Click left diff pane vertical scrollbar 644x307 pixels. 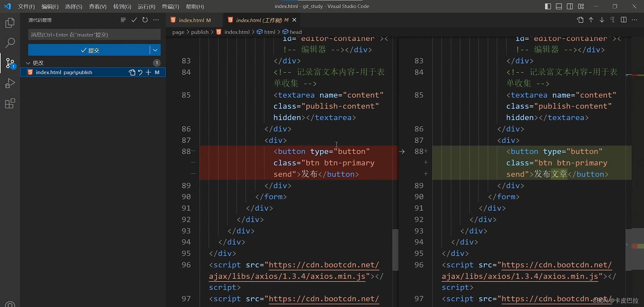coord(395,250)
